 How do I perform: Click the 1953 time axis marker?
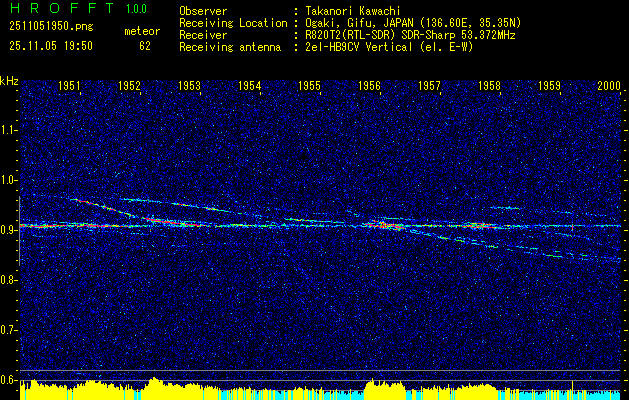189,85
